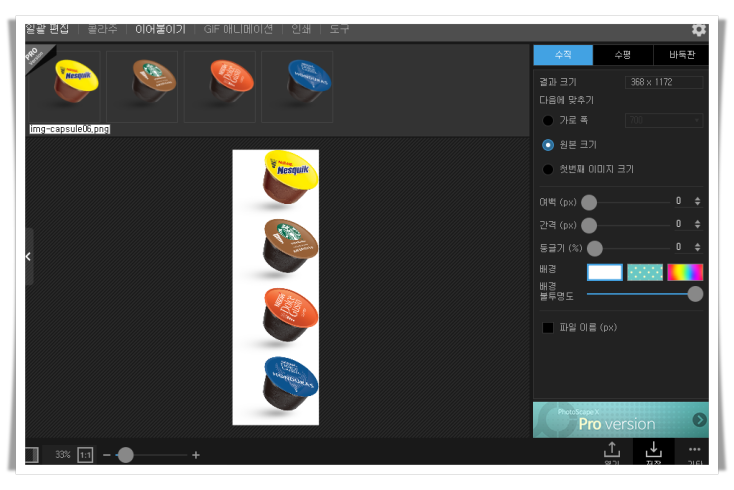Screen dimensions: 734x490
Task: Zoom in with the plus icon
Action: tap(196, 455)
